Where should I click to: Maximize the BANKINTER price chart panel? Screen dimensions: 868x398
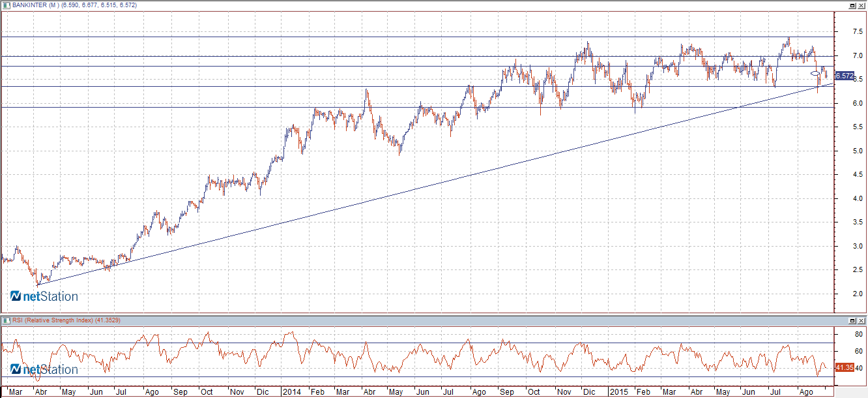(852, 5)
